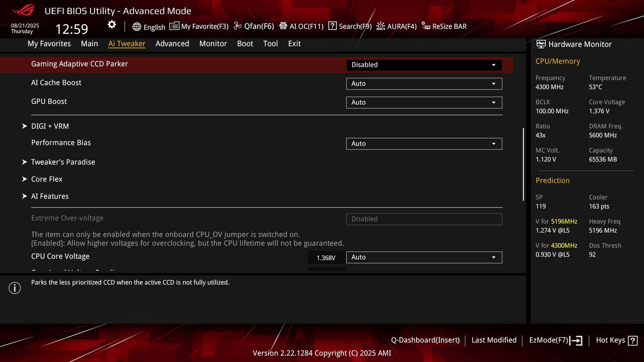Click the ReSize BAR icon
The width and height of the screenshot is (644, 362).
point(444,26)
